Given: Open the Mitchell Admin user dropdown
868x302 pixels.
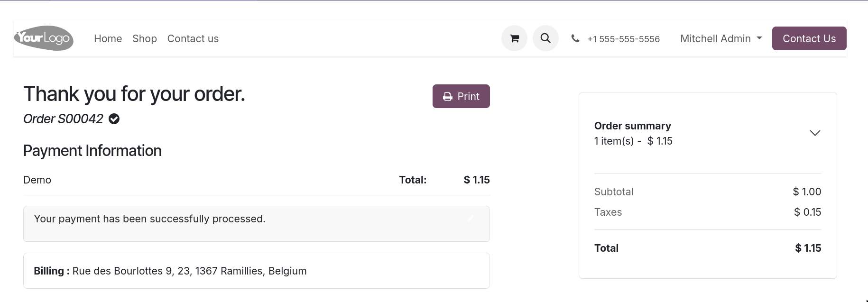Looking at the screenshot, I should (x=720, y=38).
